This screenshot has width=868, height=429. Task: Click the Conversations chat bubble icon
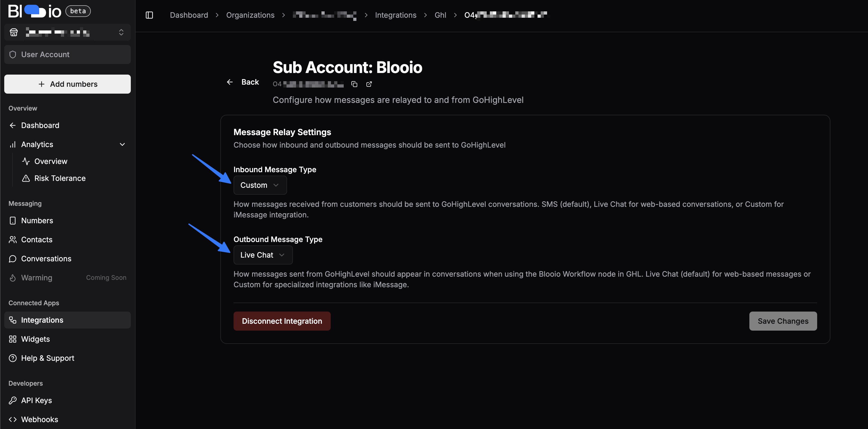13,258
